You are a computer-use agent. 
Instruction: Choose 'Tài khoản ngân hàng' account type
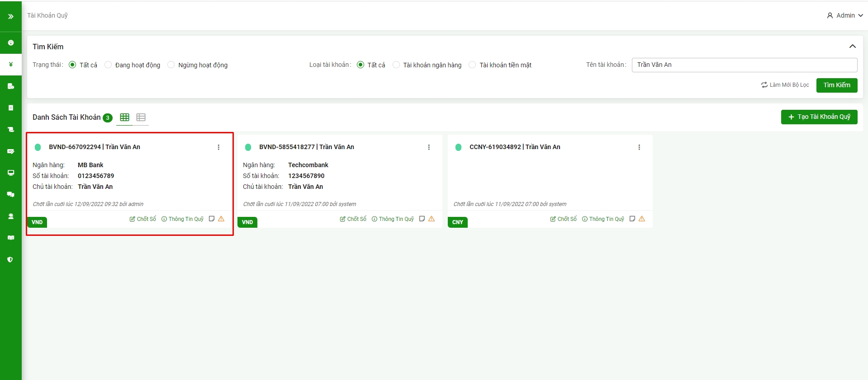(396, 65)
